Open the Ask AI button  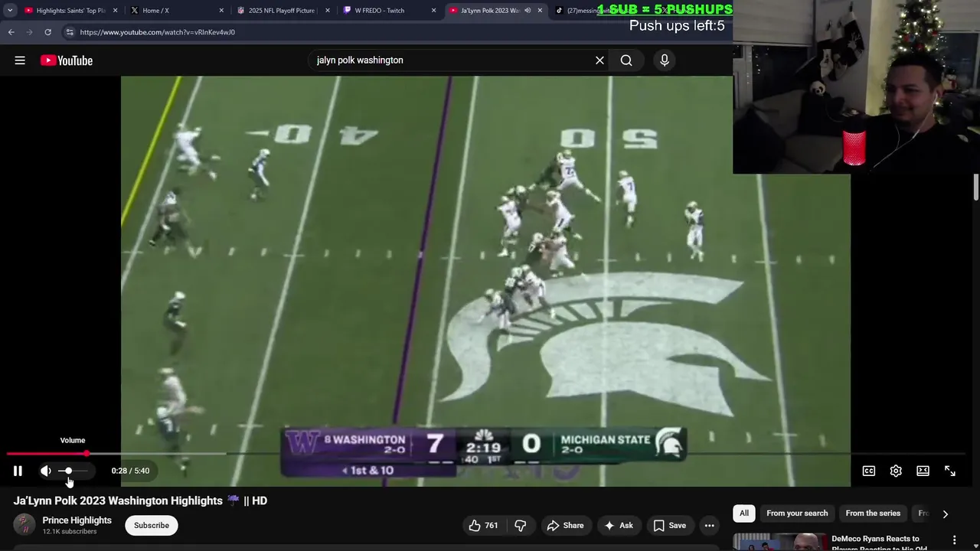(619, 525)
